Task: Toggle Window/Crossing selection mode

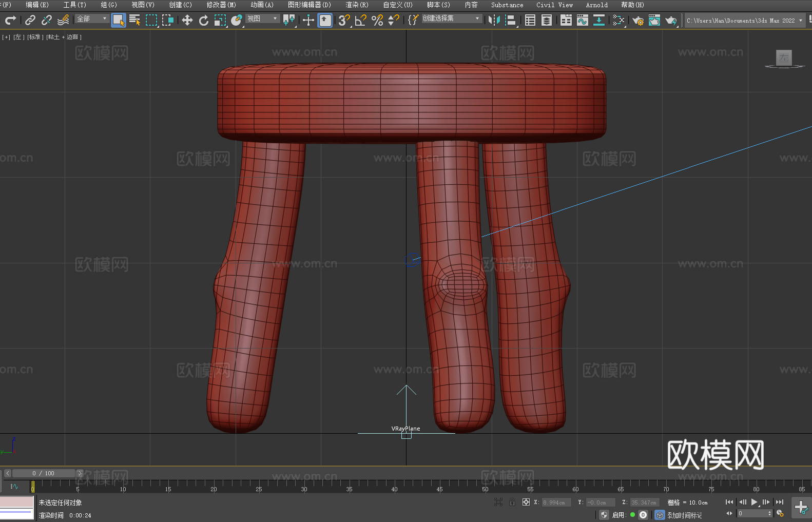Action: [168, 20]
